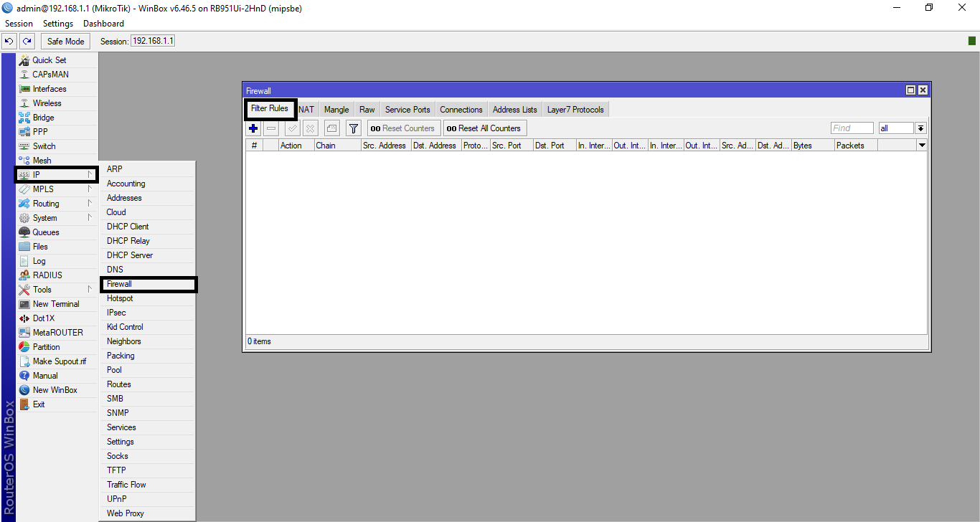980x522 pixels.
Task: Click the Dot1X sidebar icon
Action: coord(24,318)
